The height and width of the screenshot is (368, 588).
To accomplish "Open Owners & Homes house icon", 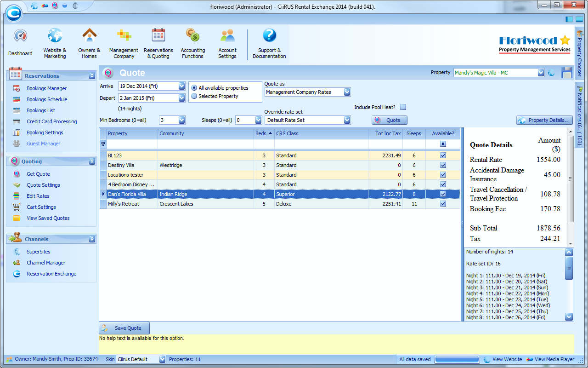I will click(x=89, y=35).
